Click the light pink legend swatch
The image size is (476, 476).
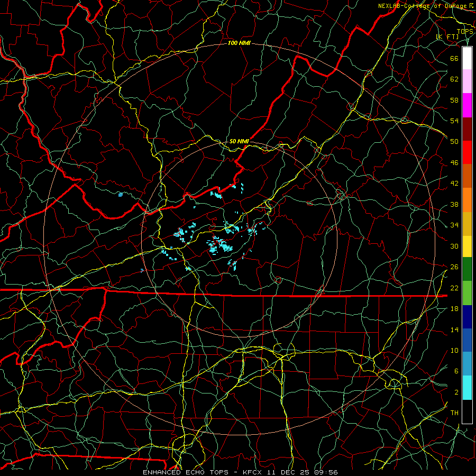[467, 81]
